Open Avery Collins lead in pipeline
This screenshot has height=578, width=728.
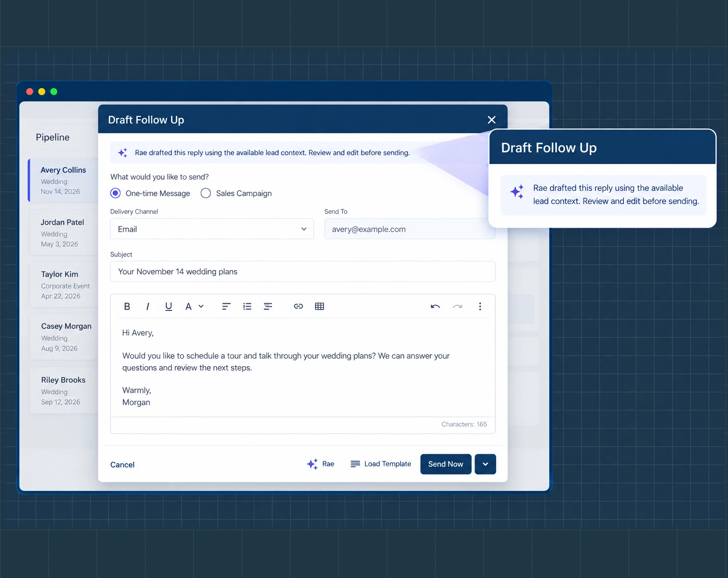[x=64, y=181]
